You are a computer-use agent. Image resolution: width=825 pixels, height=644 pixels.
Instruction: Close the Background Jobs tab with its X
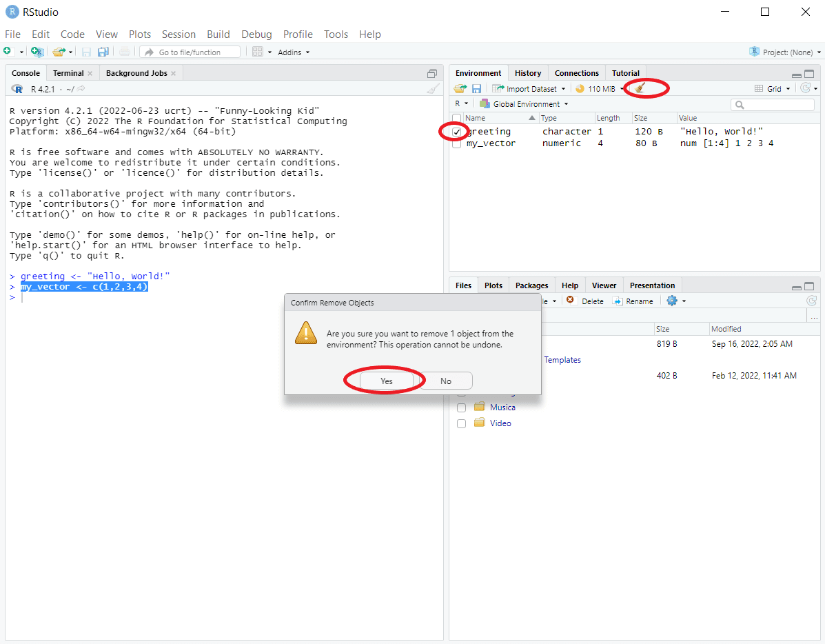click(173, 73)
